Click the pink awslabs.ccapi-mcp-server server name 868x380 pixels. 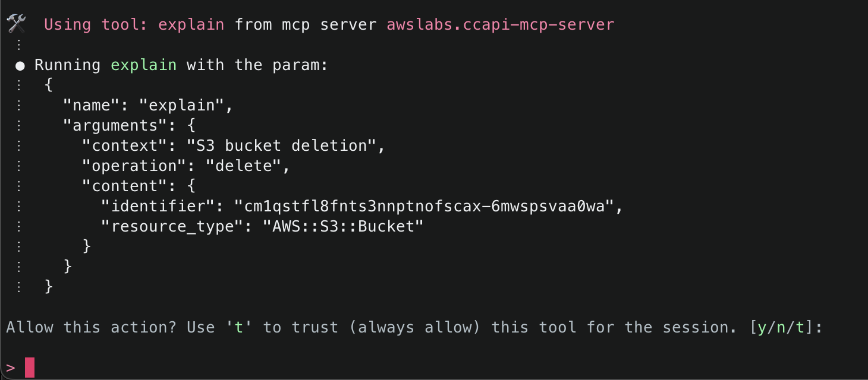click(x=500, y=24)
